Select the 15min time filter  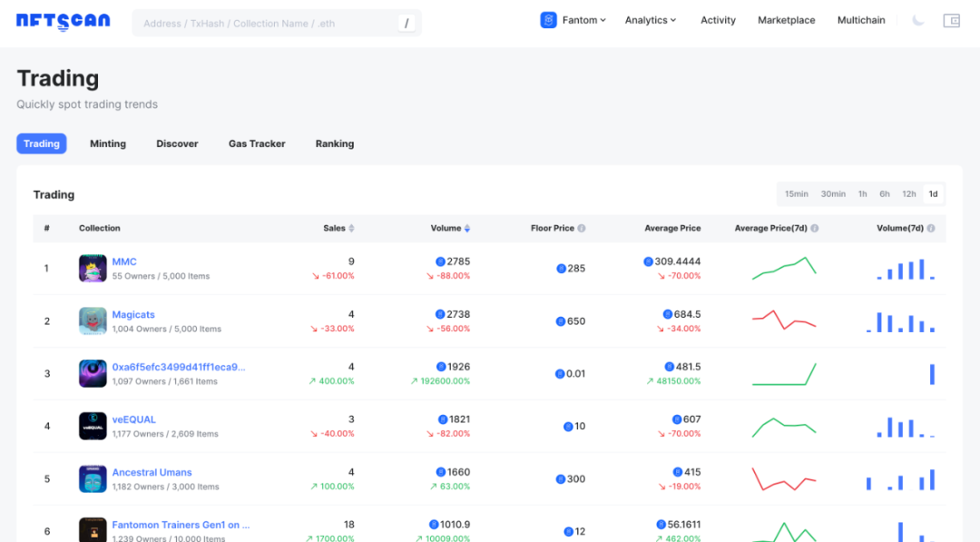pos(796,193)
